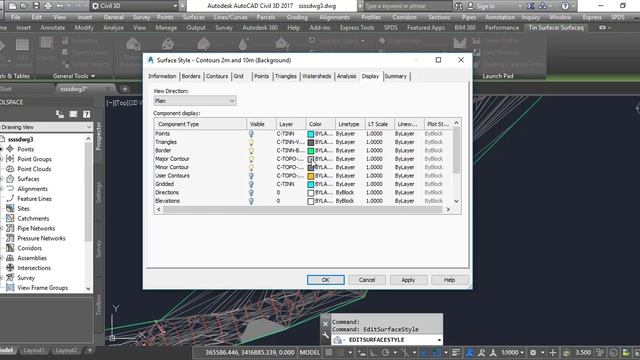640x360 pixels.
Task: Click the Points node icon in Prospector
Action: pos(10,149)
